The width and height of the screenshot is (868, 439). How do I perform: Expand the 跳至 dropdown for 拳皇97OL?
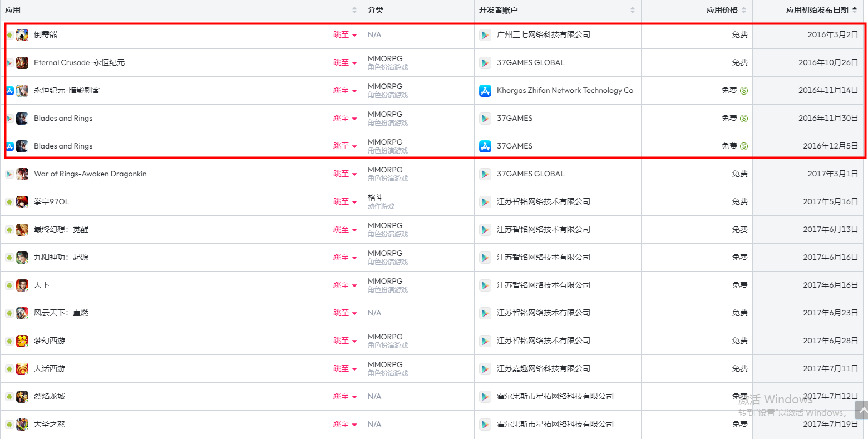pos(345,201)
